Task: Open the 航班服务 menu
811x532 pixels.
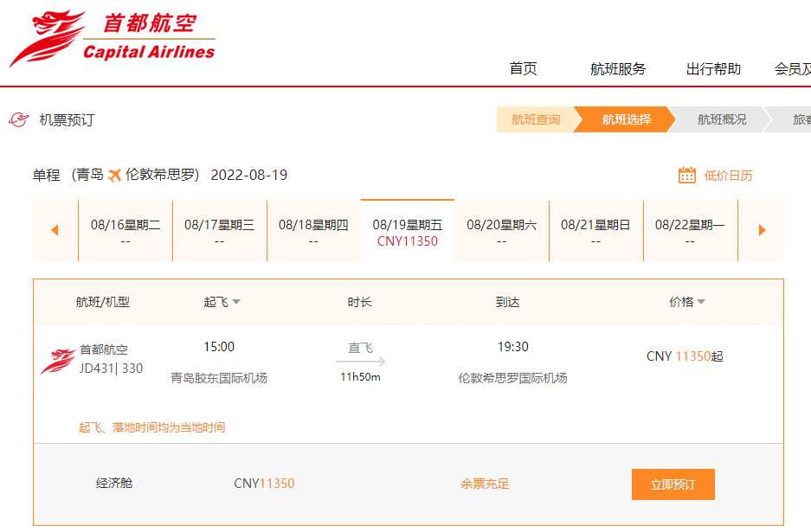Action: coord(618,68)
